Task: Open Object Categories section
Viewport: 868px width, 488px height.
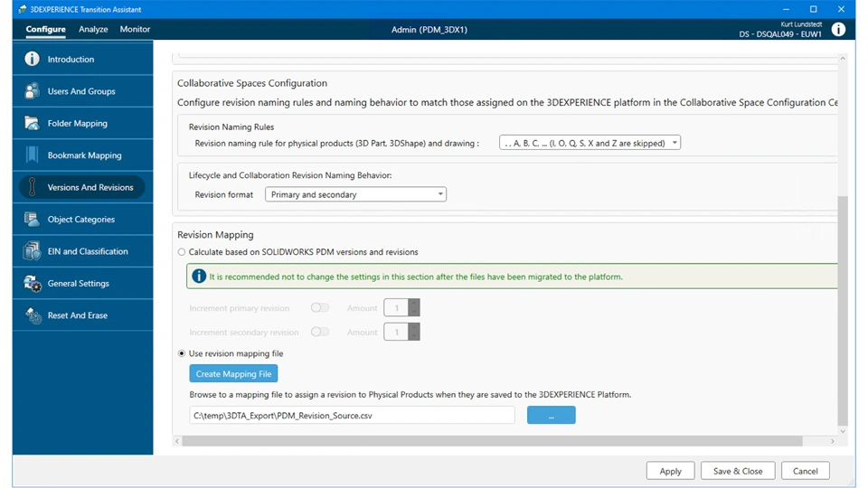Action: pyautogui.click(x=82, y=219)
